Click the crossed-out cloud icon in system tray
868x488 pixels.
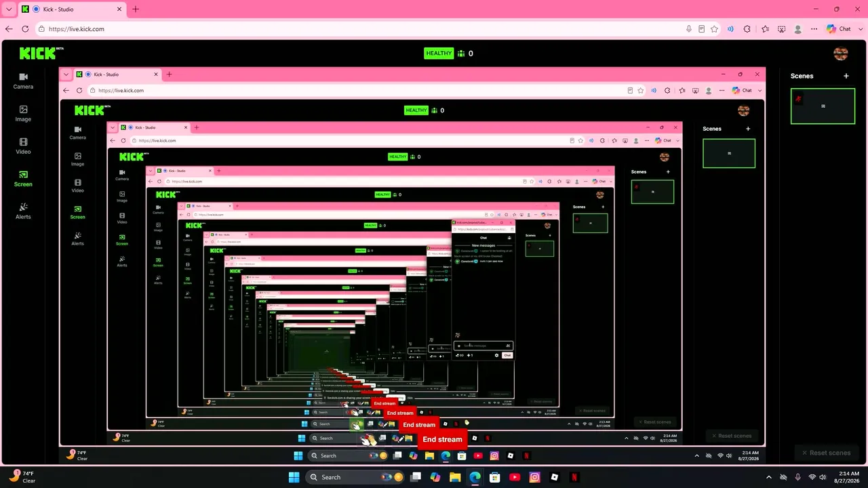click(783, 477)
